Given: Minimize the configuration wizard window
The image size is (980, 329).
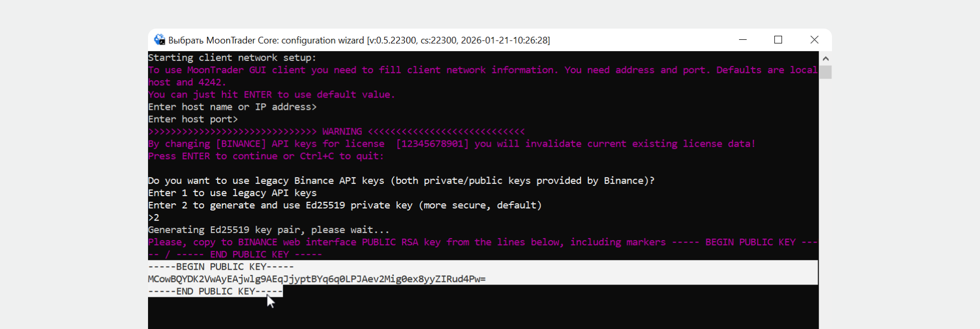Looking at the screenshot, I should (x=743, y=40).
